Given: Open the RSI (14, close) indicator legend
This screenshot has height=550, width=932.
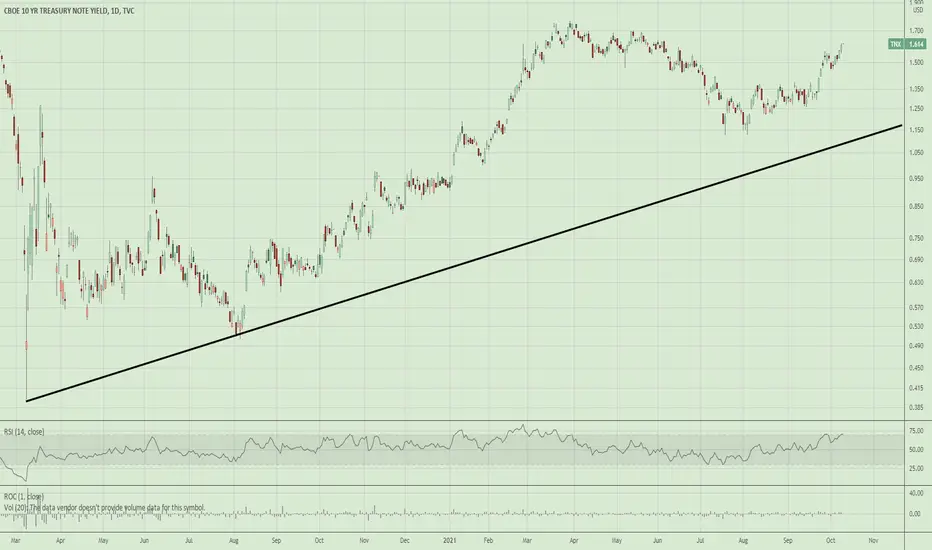Looking at the screenshot, I should pyautogui.click(x=24, y=432).
